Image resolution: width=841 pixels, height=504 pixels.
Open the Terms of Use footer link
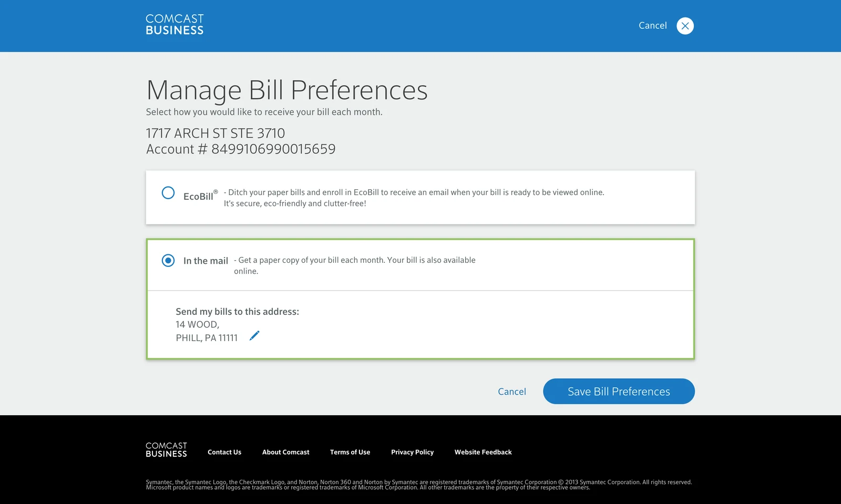[350, 452]
